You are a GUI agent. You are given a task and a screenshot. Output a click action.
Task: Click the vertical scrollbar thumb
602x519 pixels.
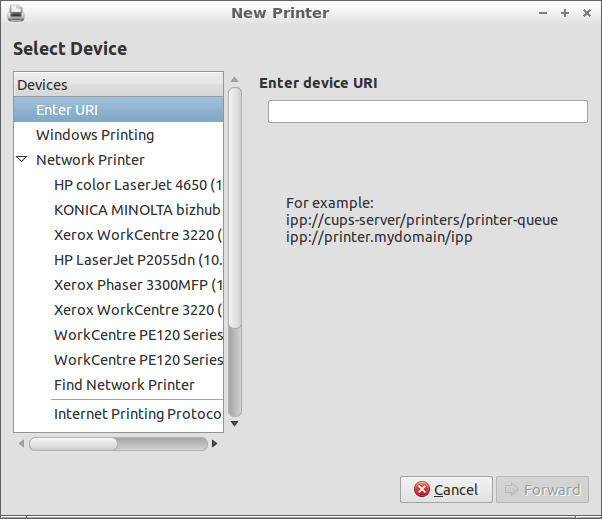point(235,205)
